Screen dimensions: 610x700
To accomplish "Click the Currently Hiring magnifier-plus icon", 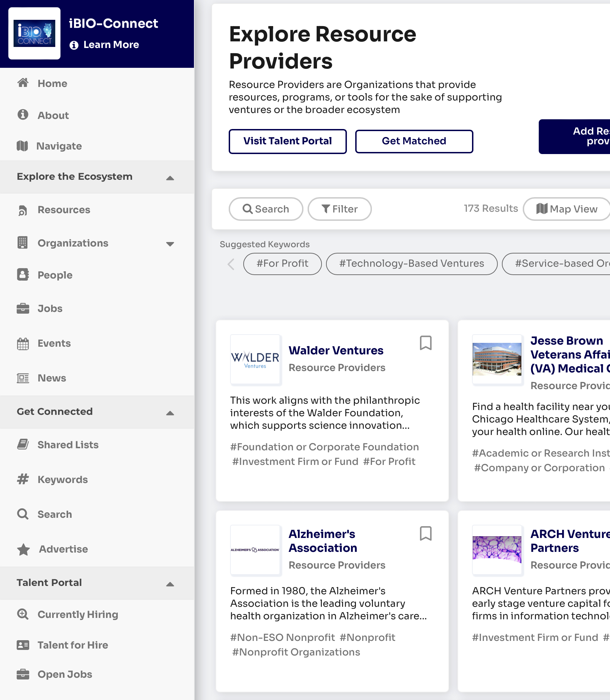I will [x=23, y=614].
